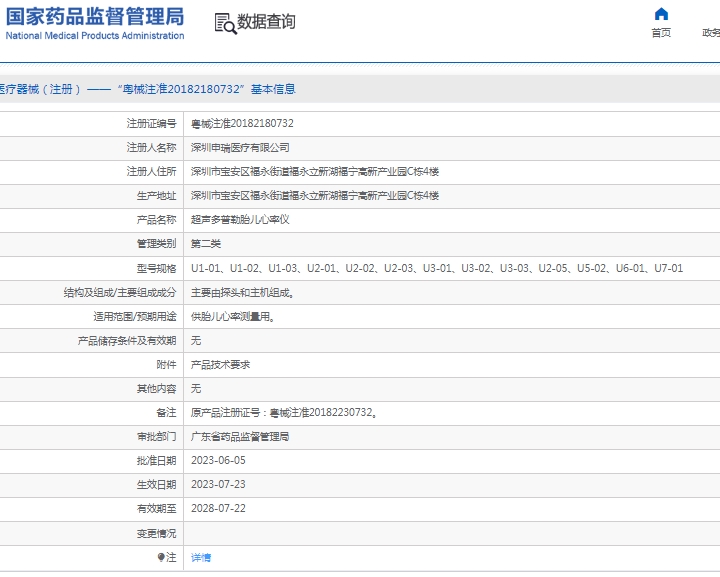Click 主要由探头和主机组成 text

click(242, 292)
